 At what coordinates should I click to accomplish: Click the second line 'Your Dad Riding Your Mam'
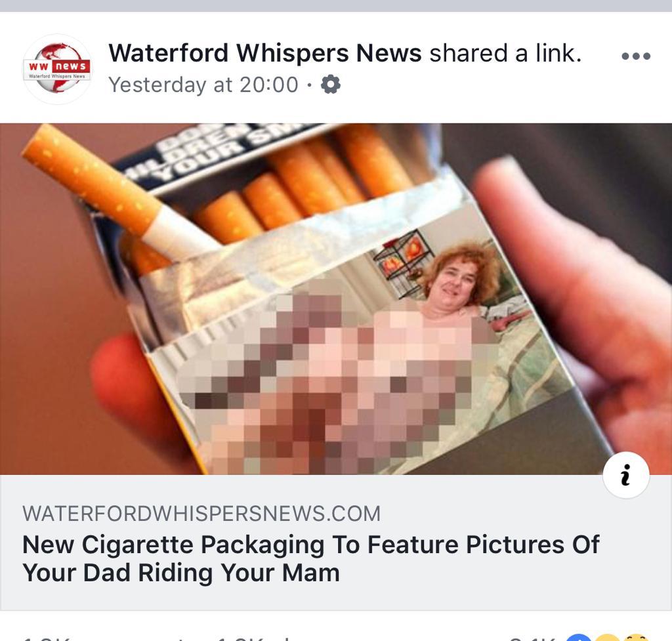click(x=181, y=573)
